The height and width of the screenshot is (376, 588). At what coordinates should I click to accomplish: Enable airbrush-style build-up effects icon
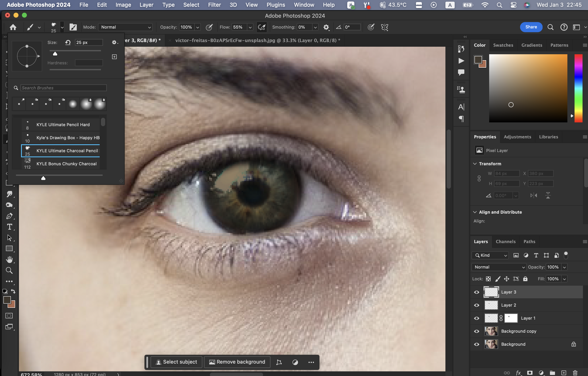point(262,27)
